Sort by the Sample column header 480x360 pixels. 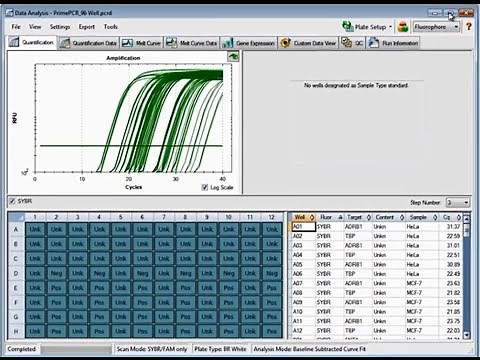[422, 217]
